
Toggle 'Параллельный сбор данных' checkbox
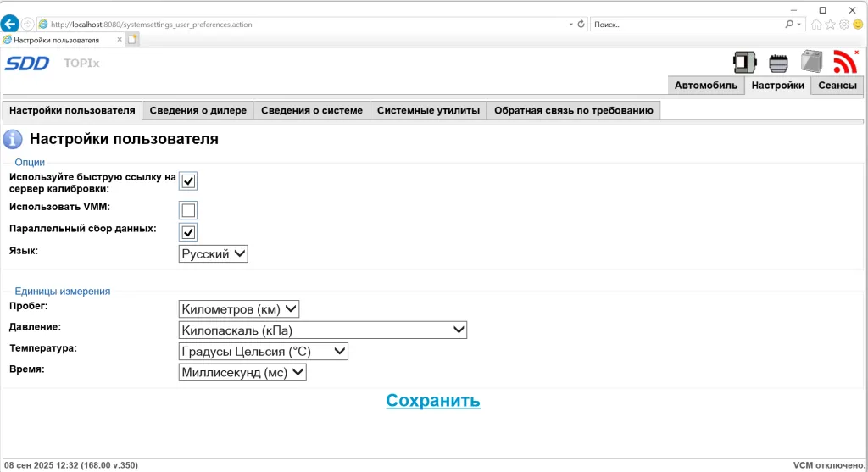tap(188, 232)
